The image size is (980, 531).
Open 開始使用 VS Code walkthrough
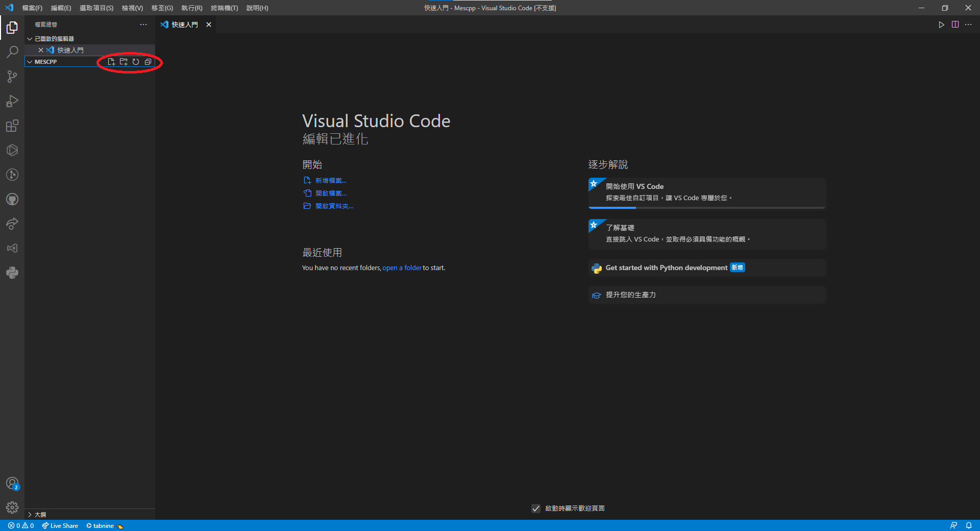click(x=707, y=193)
